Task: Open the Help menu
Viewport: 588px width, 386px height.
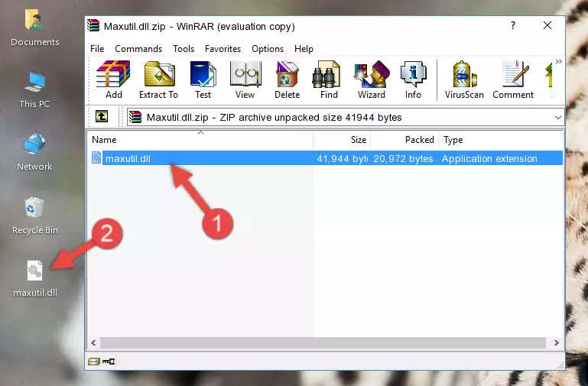Action: click(304, 49)
